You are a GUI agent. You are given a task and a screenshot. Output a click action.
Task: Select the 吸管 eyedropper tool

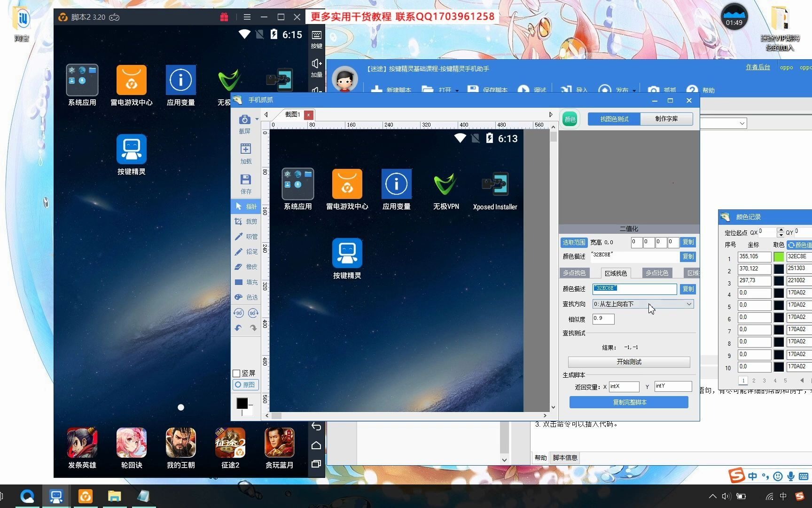point(246,236)
